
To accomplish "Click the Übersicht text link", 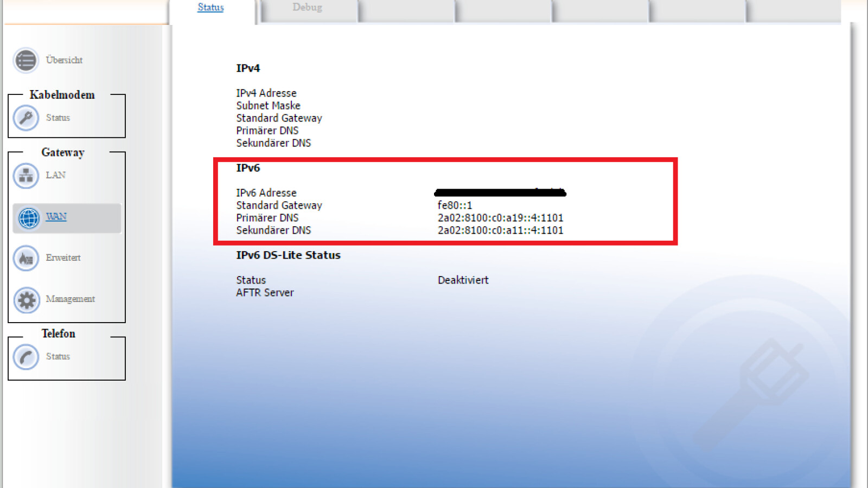I will [64, 60].
